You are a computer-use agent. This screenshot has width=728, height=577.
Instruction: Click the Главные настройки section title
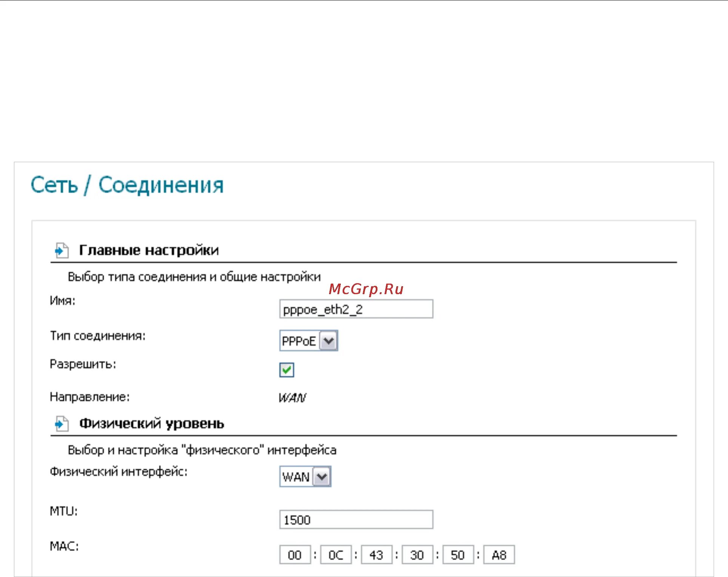click(149, 250)
